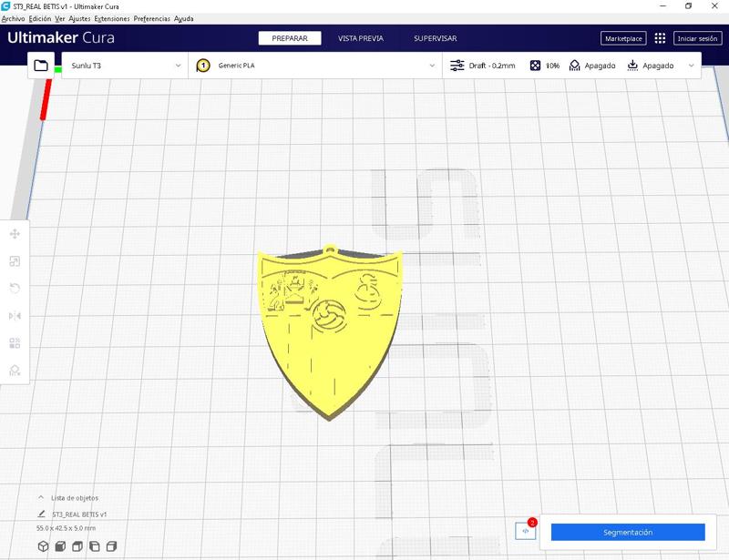Open the Ultimaker apps grid icon
The width and height of the screenshot is (729, 560).
[660, 38]
